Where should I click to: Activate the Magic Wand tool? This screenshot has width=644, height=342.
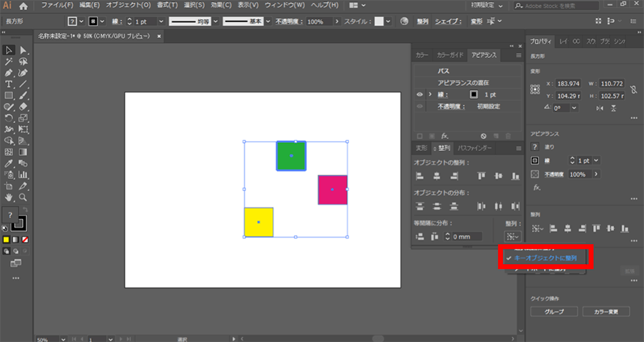[9, 62]
